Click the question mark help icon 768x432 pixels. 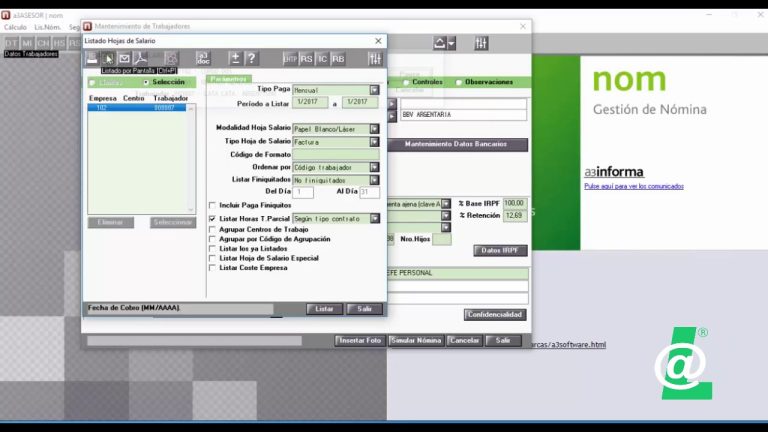pyautogui.click(x=252, y=58)
